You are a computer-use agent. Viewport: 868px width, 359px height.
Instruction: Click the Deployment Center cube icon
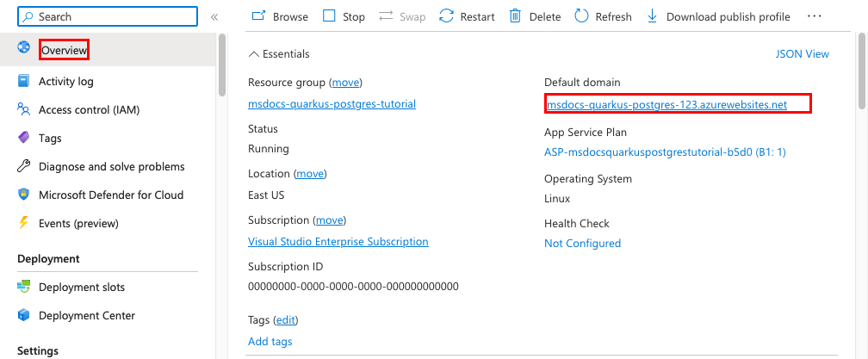point(23,315)
